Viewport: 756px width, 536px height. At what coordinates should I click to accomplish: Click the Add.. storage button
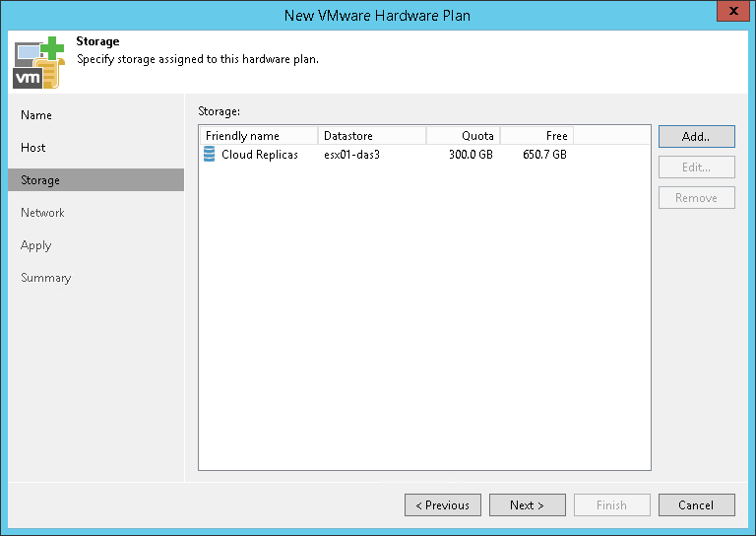point(696,137)
